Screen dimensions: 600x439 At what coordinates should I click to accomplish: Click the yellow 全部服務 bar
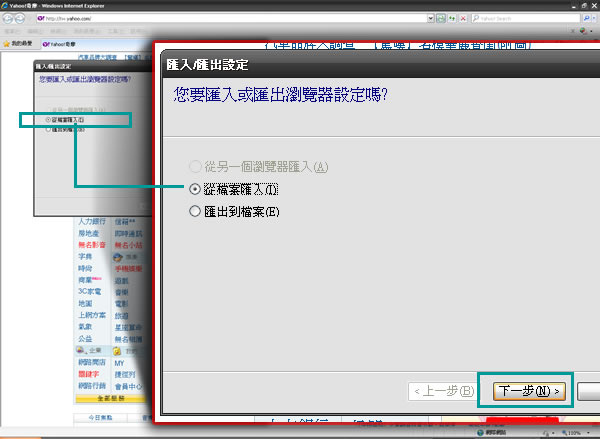(x=111, y=398)
